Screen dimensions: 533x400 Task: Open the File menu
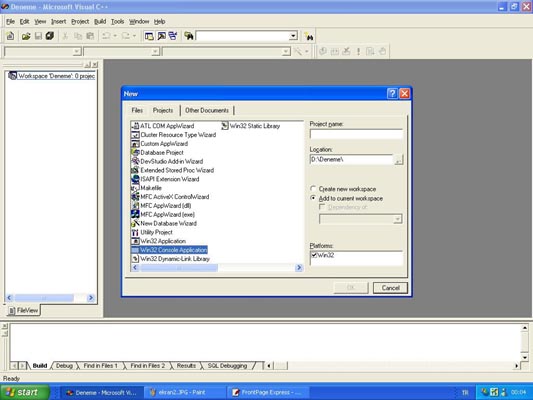coord(10,21)
